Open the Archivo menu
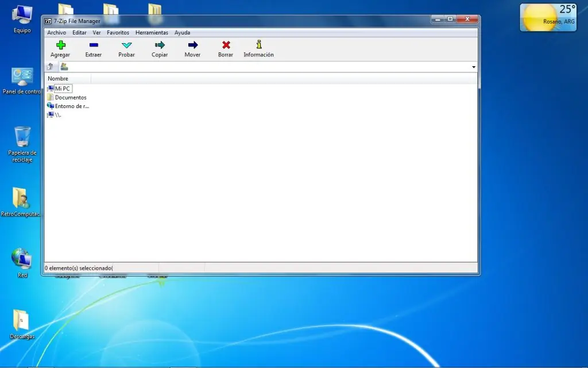 pos(57,33)
